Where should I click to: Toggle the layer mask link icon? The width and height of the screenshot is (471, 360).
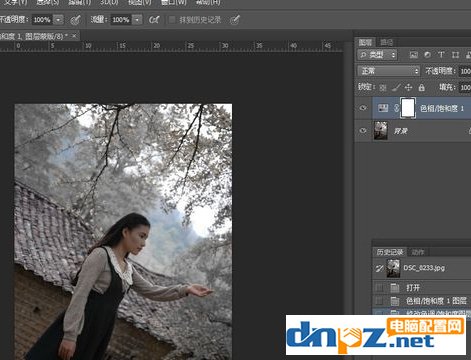396,108
